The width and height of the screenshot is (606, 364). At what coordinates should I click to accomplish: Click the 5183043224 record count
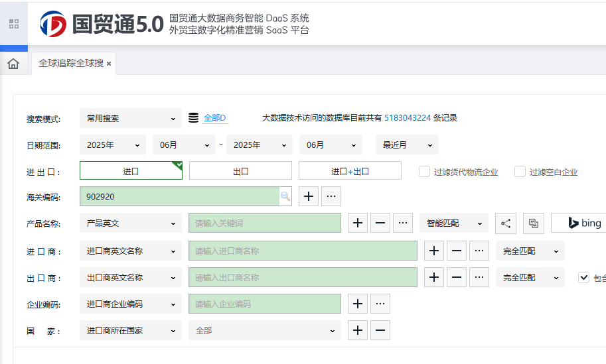tap(408, 118)
